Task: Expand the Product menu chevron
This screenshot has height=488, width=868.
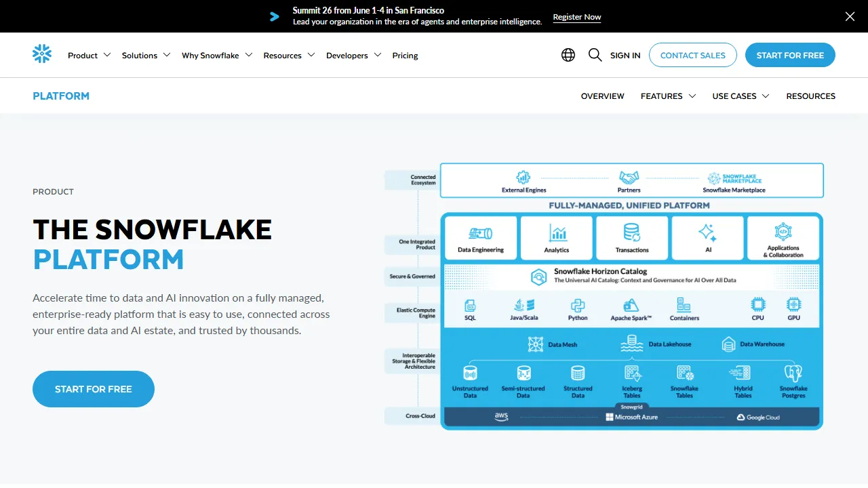Action: 107,55
